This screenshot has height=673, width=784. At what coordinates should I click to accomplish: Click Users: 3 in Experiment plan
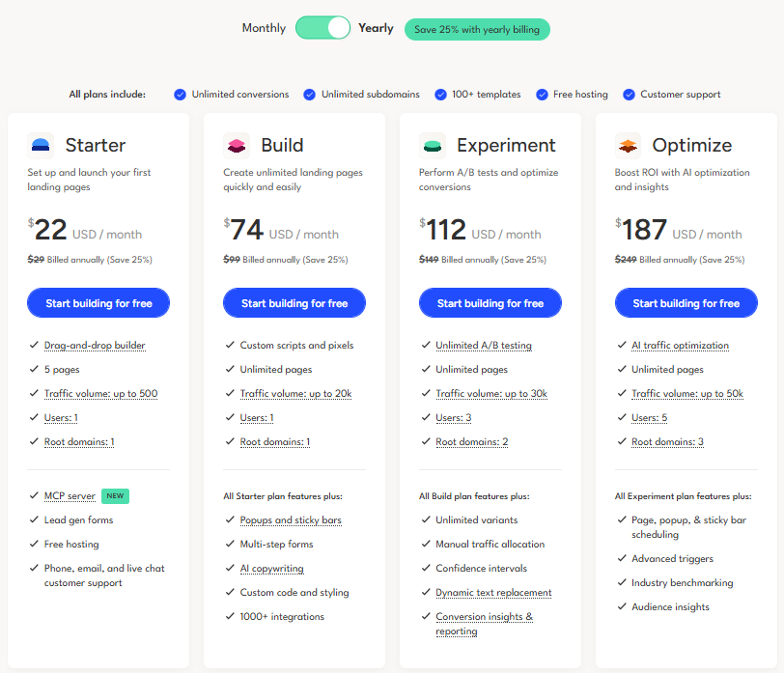pyautogui.click(x=454, y=418)
